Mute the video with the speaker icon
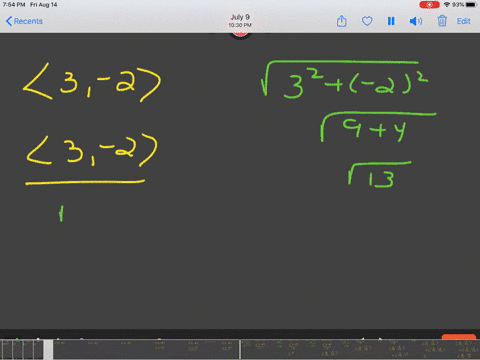The width and height of the screenshot is (480, 360). 416,21
